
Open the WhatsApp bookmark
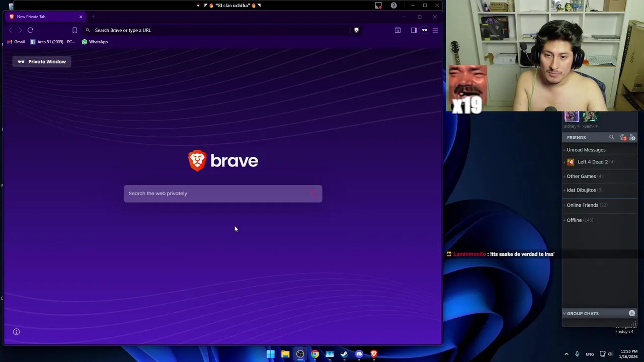pos(95,42)
